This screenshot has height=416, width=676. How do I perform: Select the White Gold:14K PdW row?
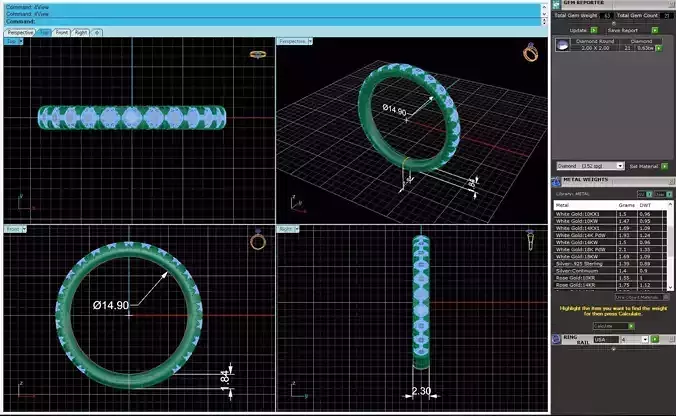point(610,235)
